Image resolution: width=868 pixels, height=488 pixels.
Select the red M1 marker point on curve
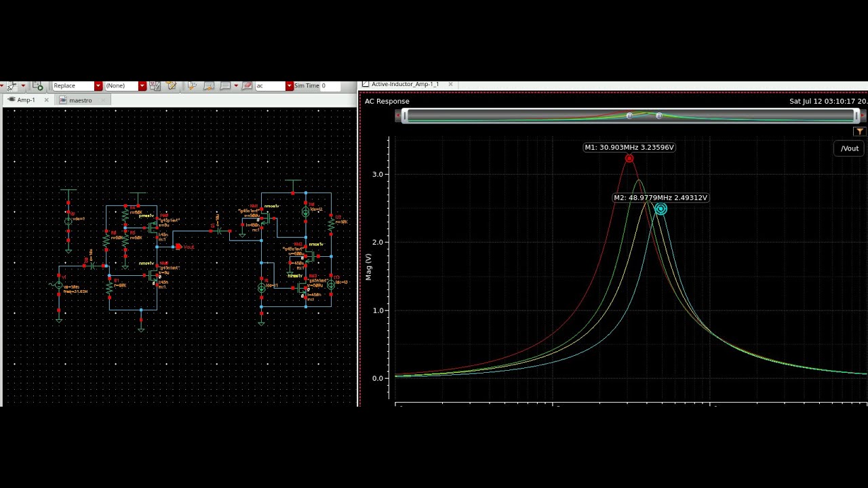[629, 159]
